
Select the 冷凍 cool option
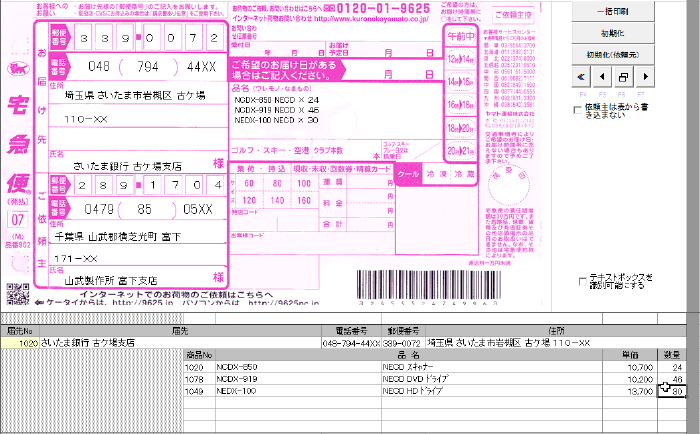coord(436,174)
